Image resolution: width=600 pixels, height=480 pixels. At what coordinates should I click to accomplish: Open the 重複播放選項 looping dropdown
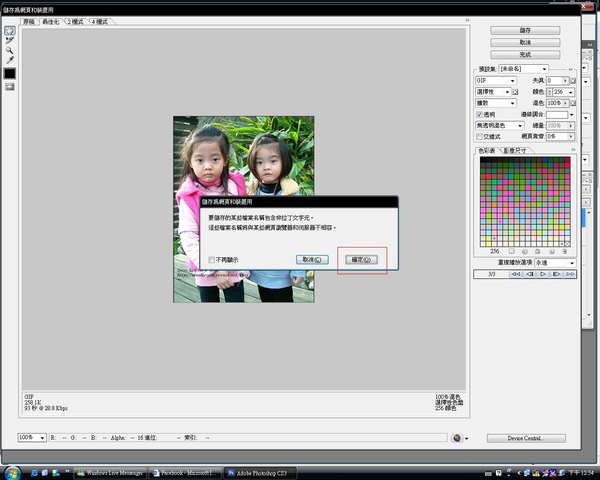point(555,263)
